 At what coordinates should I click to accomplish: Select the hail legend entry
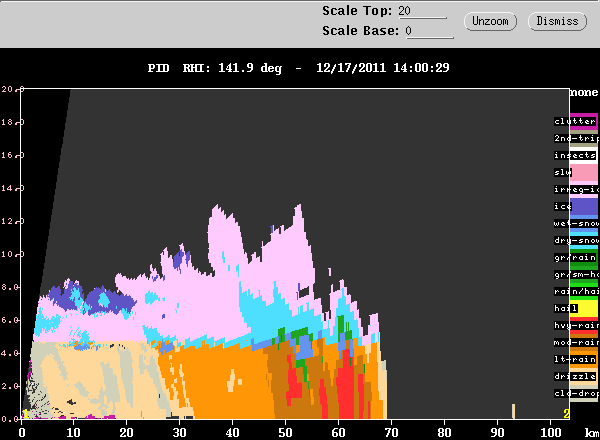point(567,308)
